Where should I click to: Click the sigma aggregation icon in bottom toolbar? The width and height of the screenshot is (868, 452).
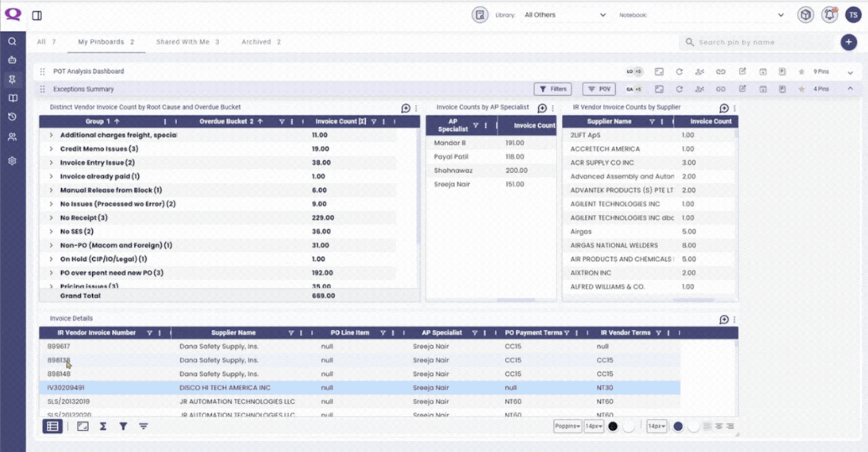103,426
